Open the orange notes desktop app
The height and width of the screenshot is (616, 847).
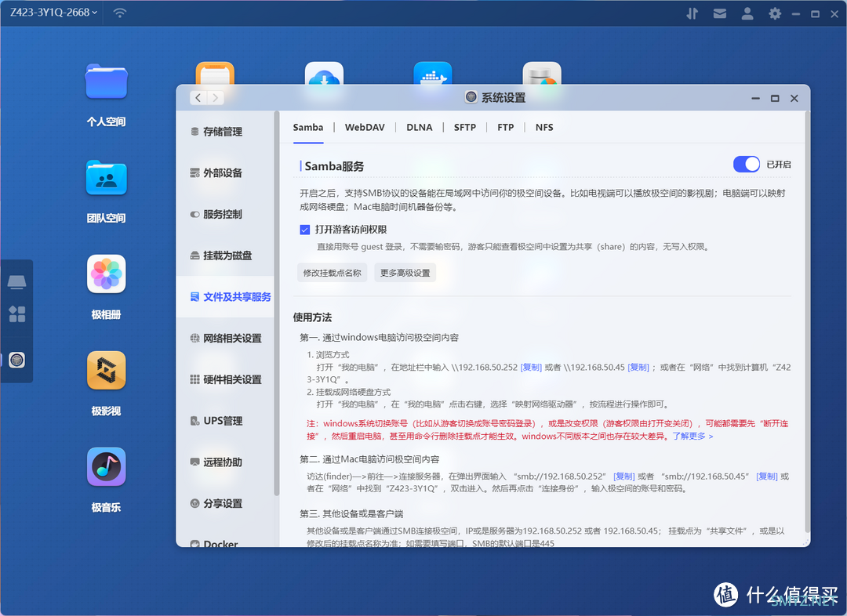coord(215,74)
